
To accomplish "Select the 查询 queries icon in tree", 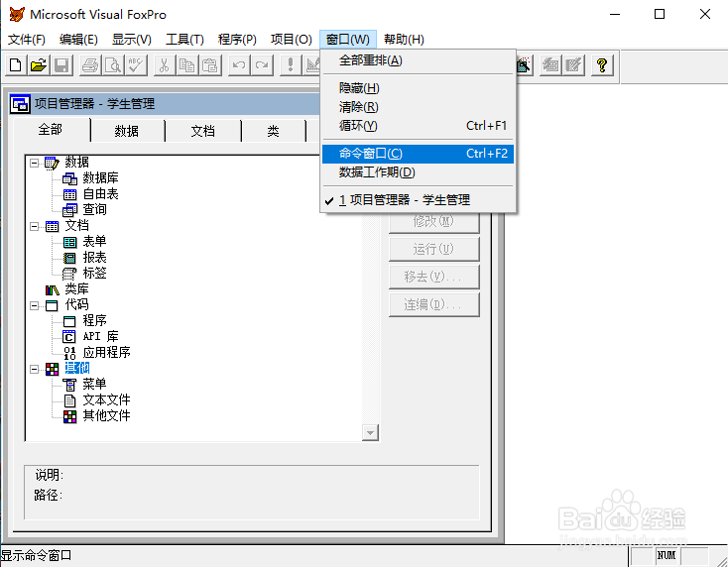I will (69, 210).
